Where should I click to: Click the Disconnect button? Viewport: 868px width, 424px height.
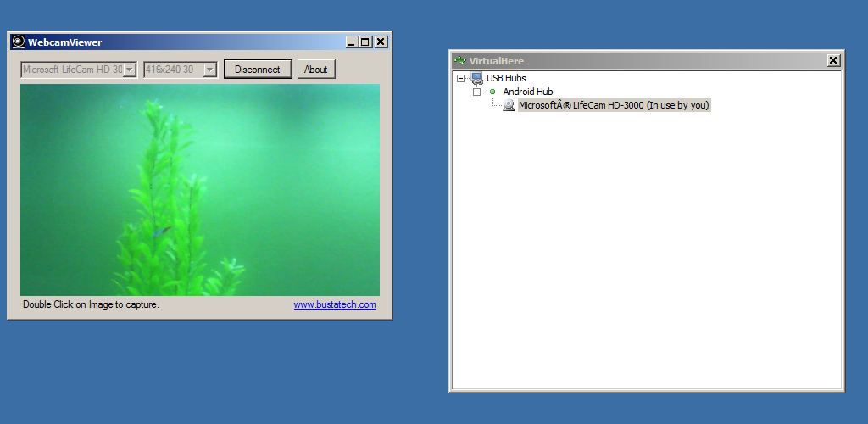[x=258, y=70]
